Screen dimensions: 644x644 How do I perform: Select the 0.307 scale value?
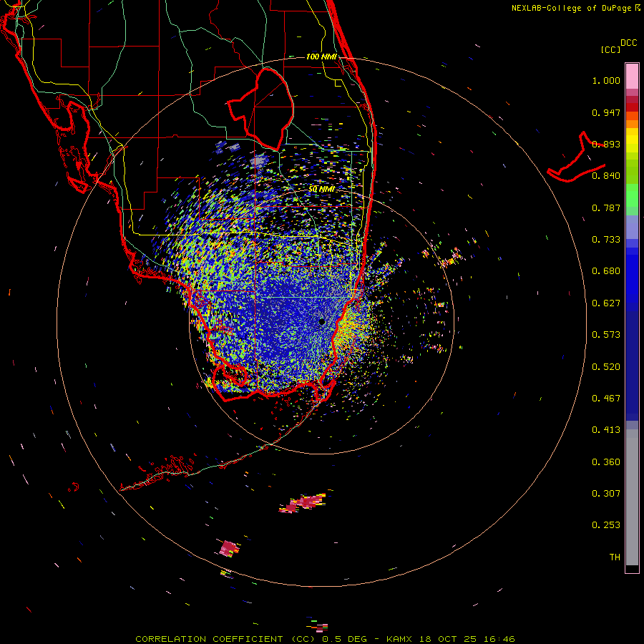(x=606, y=494)
